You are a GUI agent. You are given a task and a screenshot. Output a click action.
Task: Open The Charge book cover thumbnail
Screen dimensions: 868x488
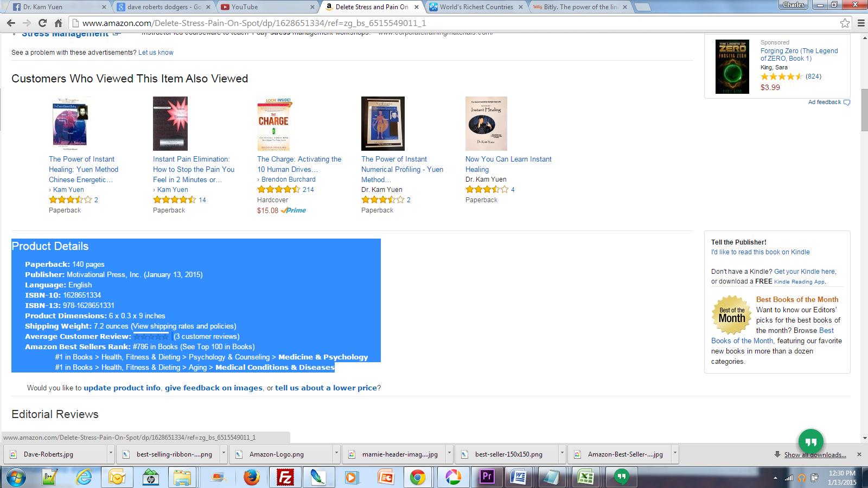coord(273,124)
